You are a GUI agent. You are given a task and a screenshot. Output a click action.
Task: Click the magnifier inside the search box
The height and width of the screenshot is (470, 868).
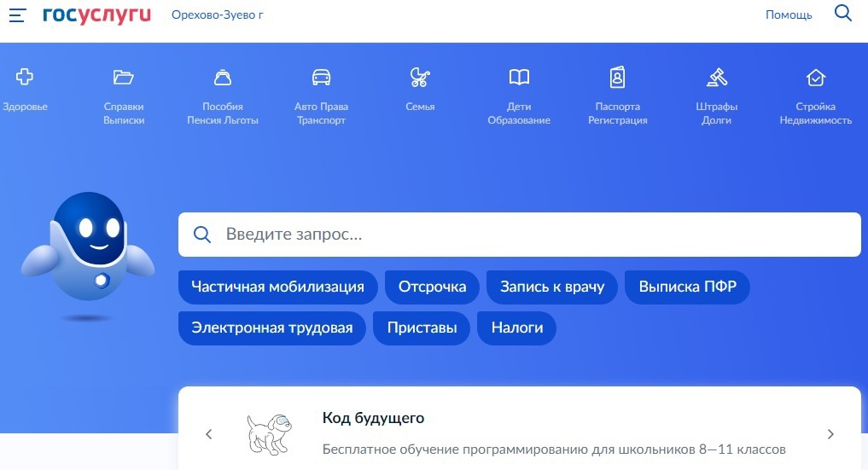coord(202,235)
